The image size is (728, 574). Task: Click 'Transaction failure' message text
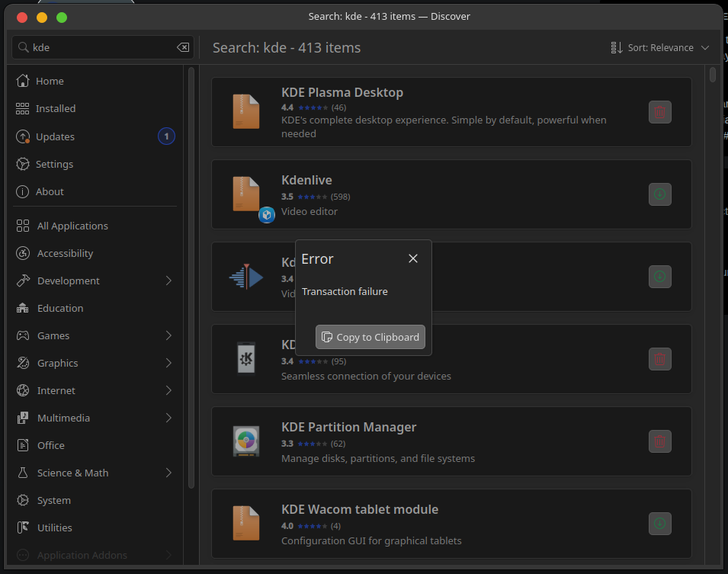(x=345, y=292)
